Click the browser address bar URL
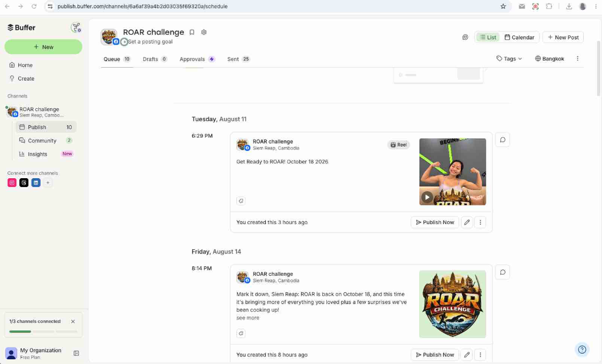The image size is (602, 364). [142, 6]
